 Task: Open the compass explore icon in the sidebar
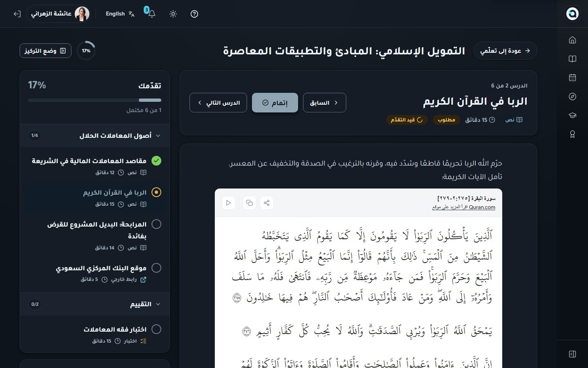[x=572, y=96]
